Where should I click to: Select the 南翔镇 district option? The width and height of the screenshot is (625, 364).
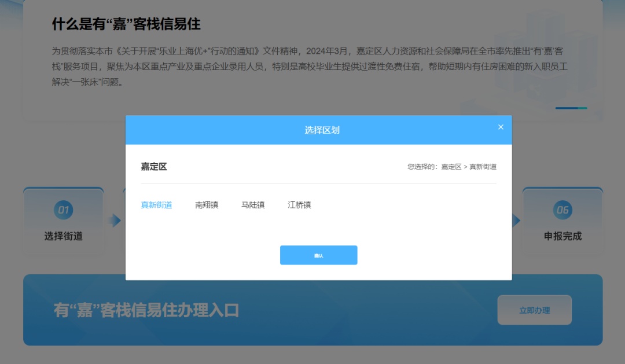pos(206,205)
